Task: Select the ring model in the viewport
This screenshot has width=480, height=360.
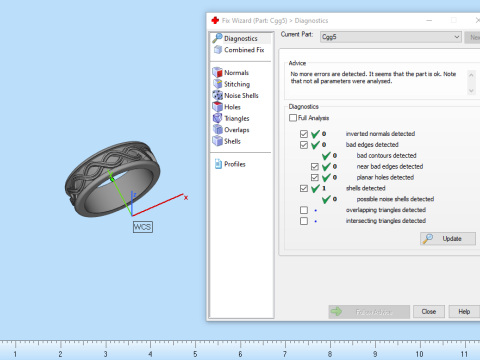Action: pyautogui.click(x=112, y=178)
